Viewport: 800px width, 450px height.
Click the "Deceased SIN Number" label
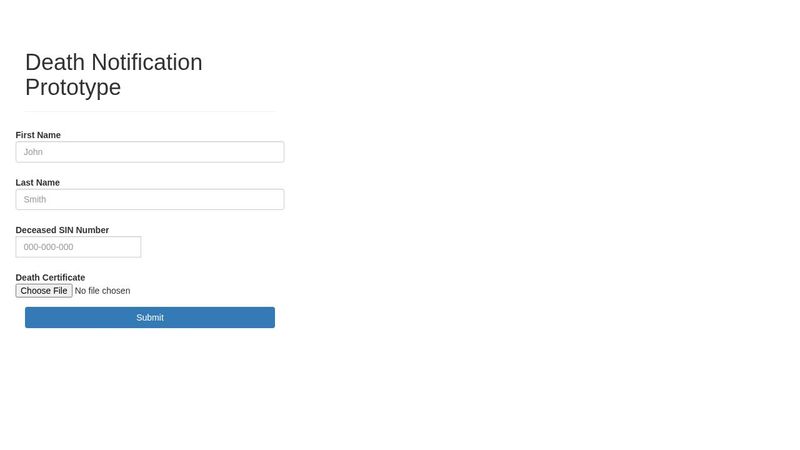(x=62, y=230)
